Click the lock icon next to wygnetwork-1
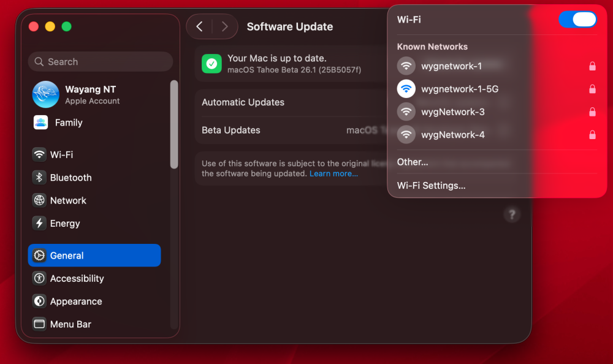This screenshot has height=364, width=613. click(x=592, y=66)
